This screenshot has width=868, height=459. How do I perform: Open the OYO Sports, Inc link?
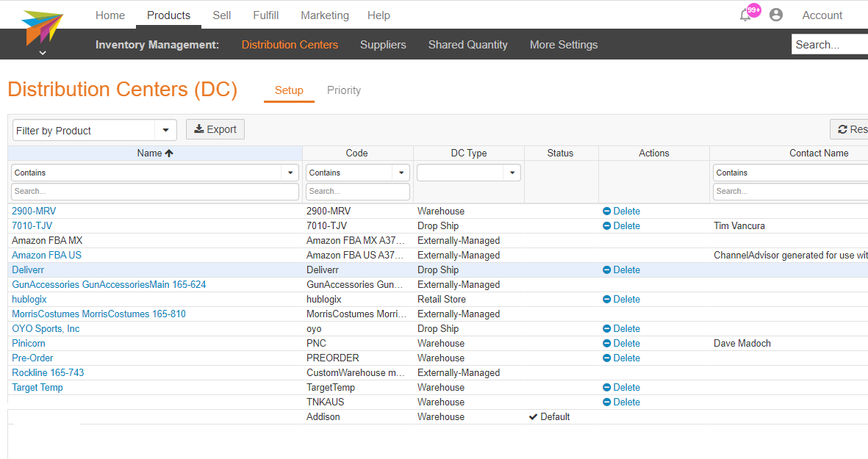pyautogui.click(x=46, y=328)
